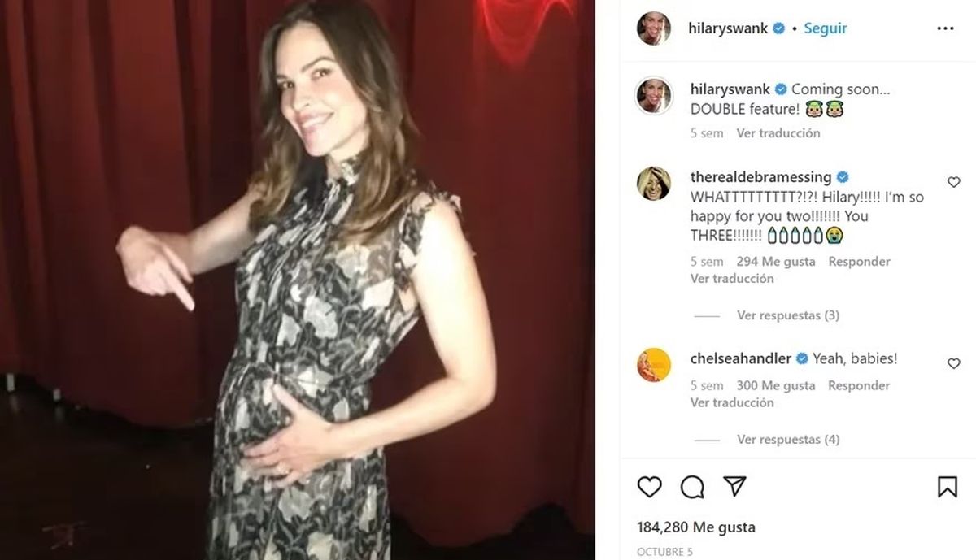Image resolution: width=976 pixels, height=560 pixels.
Task: Like therealdebramessing's comment heart
Action: [x=954, y=182]
